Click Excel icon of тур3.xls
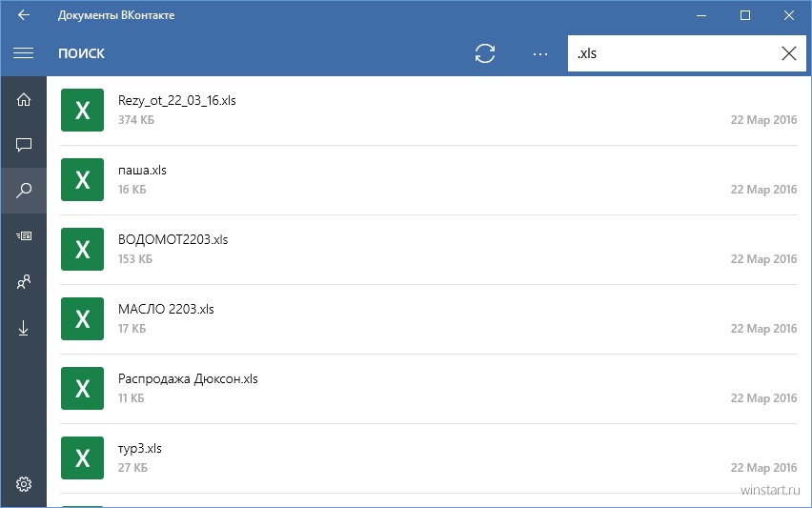 [82, 457]
